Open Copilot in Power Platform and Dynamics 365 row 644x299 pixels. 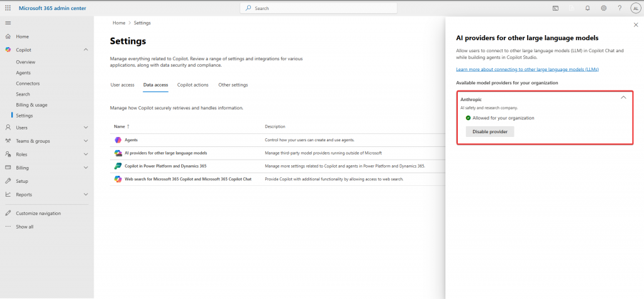277,166
